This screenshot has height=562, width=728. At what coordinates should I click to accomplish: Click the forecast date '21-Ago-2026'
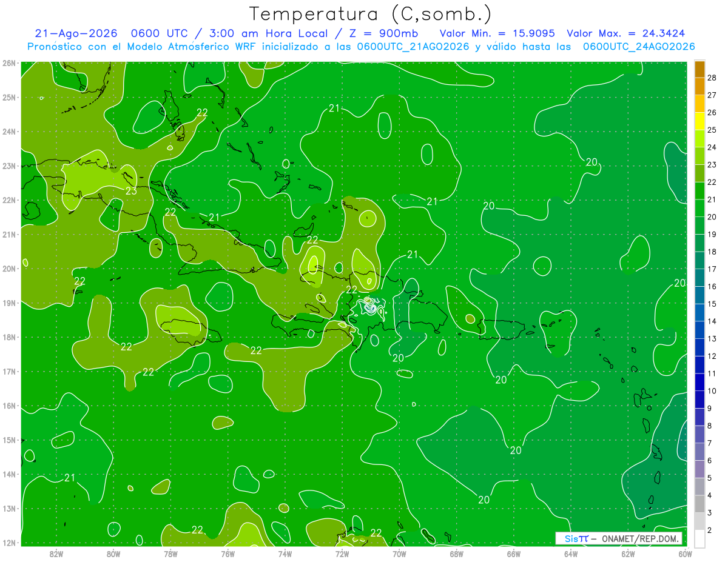click(75, 33)
